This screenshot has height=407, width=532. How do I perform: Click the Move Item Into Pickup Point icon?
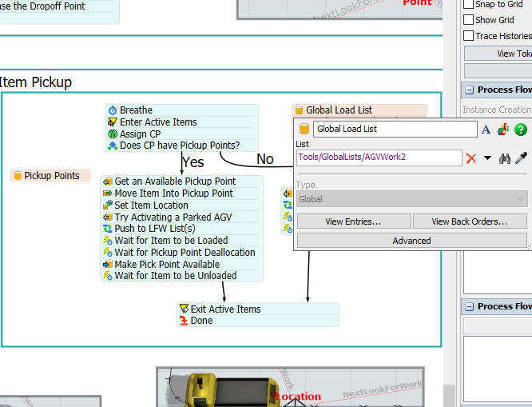pos(108,194)
